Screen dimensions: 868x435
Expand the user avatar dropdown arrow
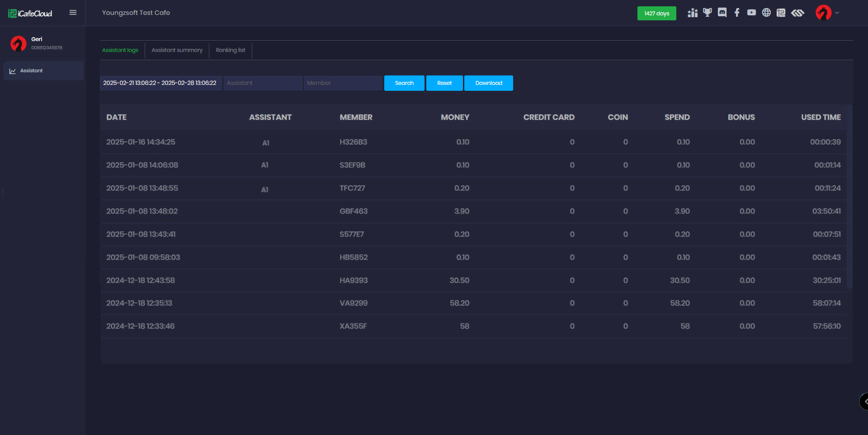(x=837, y=13)
